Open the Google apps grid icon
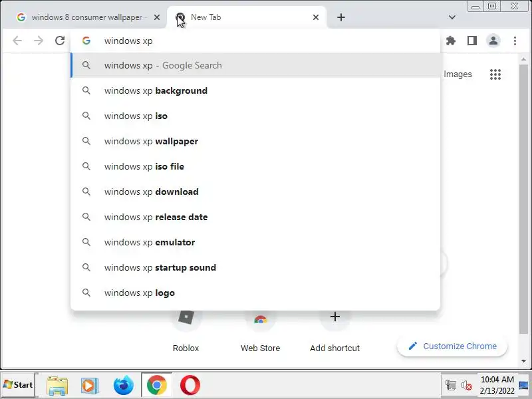The height and width of the screenshot is (399, 532). coord(495,74)
